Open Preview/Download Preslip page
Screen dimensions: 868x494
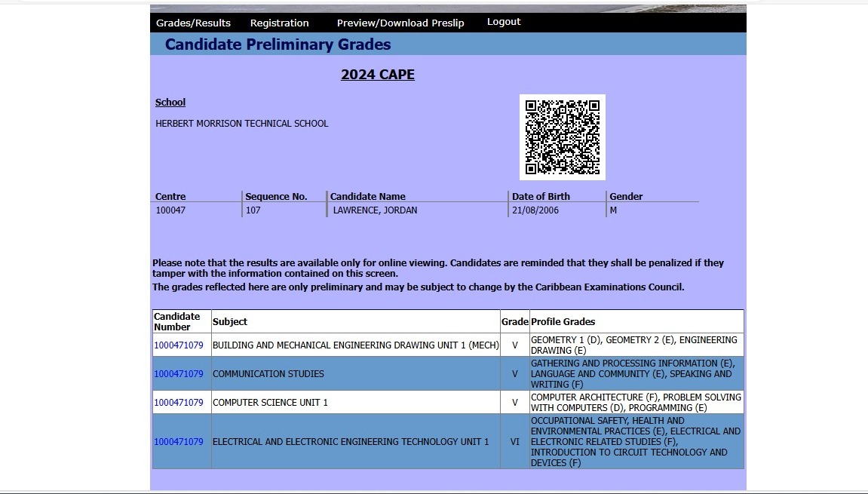pyautogui.click(x=400, y=23)
